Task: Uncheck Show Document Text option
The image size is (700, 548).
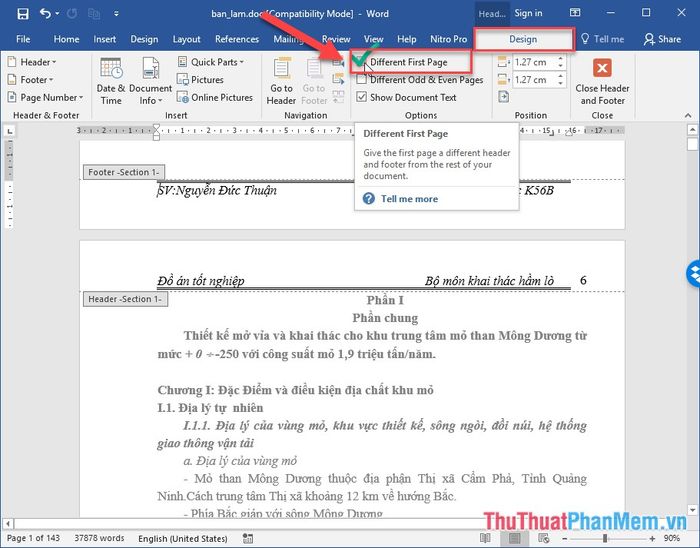Action: point(362,98)
